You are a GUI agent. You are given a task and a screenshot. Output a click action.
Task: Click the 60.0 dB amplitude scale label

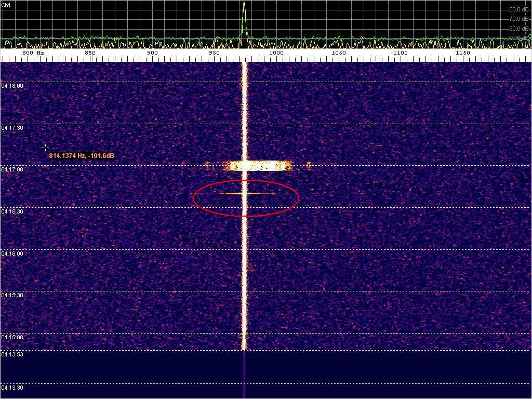519,9
